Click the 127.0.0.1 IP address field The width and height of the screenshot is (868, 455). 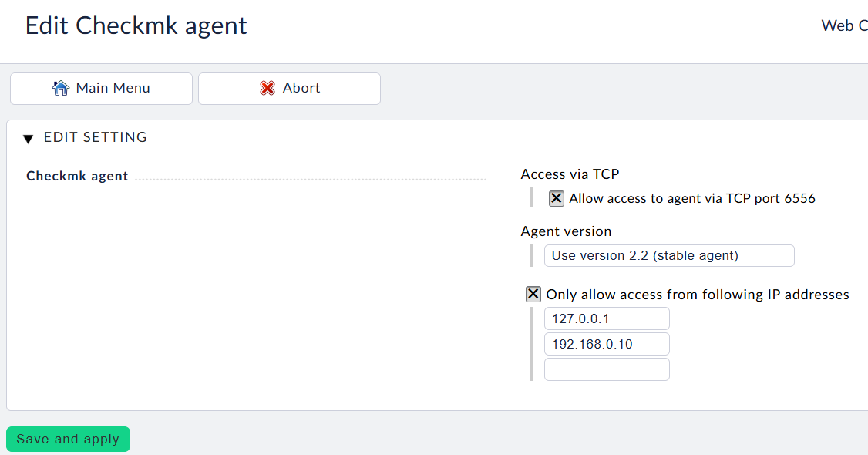pyautogui.click(x=606, y=318)
